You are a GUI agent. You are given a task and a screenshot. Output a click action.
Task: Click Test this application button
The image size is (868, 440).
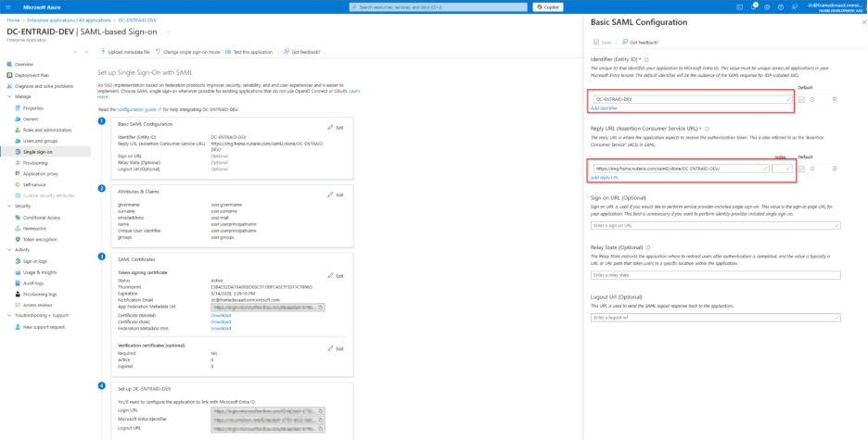tap(249, 52)
